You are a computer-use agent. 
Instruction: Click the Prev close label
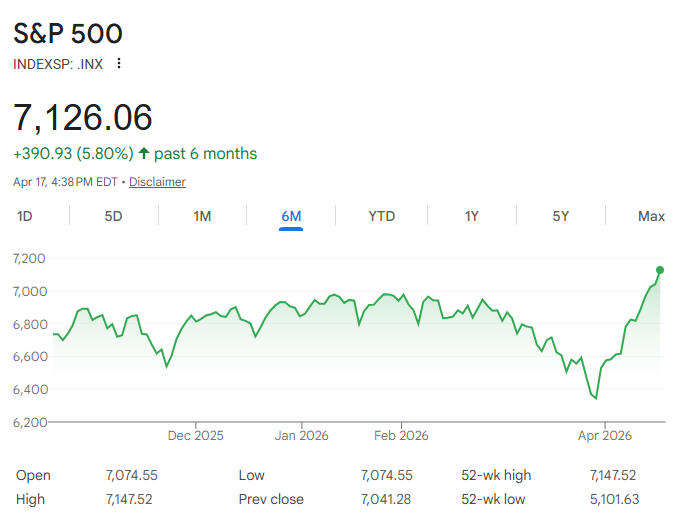[x=271, y=499]
